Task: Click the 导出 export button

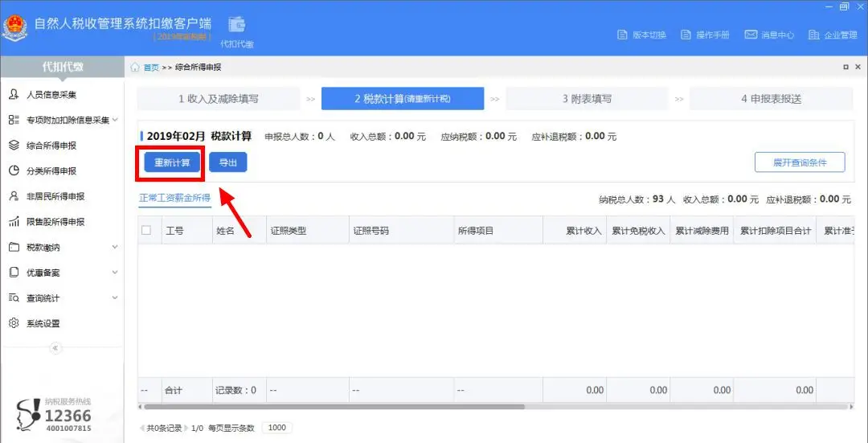Action: pyautogui.click(x=228, y=162)
